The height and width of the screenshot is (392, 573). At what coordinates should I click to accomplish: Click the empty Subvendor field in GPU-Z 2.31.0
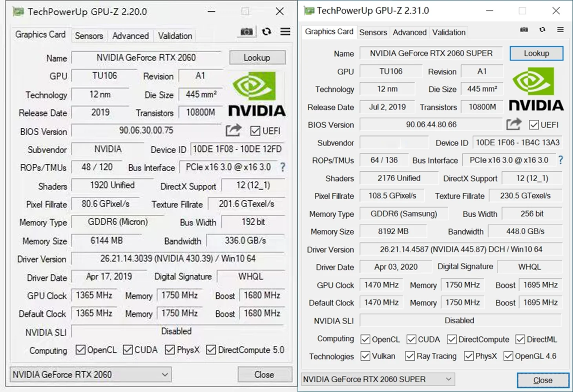[x=394, y=143]
